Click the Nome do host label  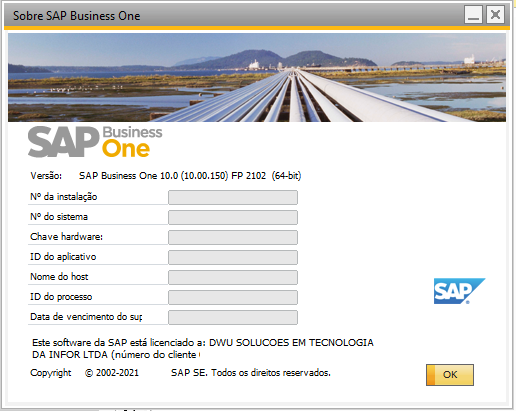click(59, 277)
